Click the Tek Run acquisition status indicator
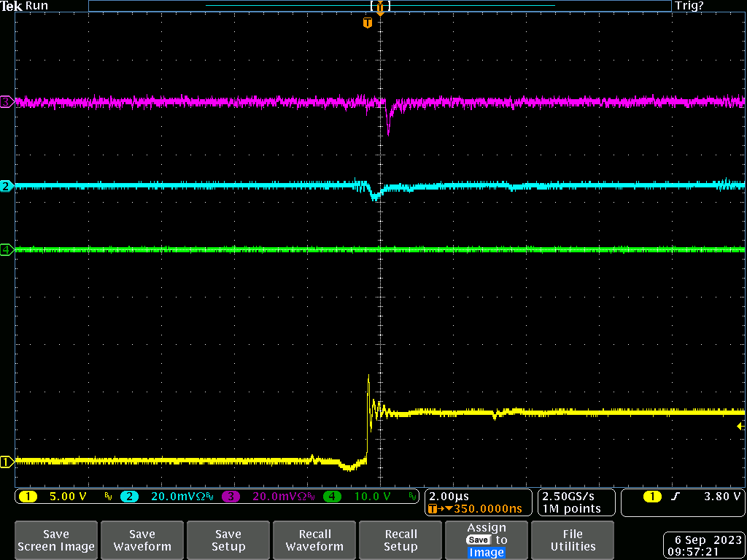747x560 pixels. pyautogui.click(x=25, y=6)
